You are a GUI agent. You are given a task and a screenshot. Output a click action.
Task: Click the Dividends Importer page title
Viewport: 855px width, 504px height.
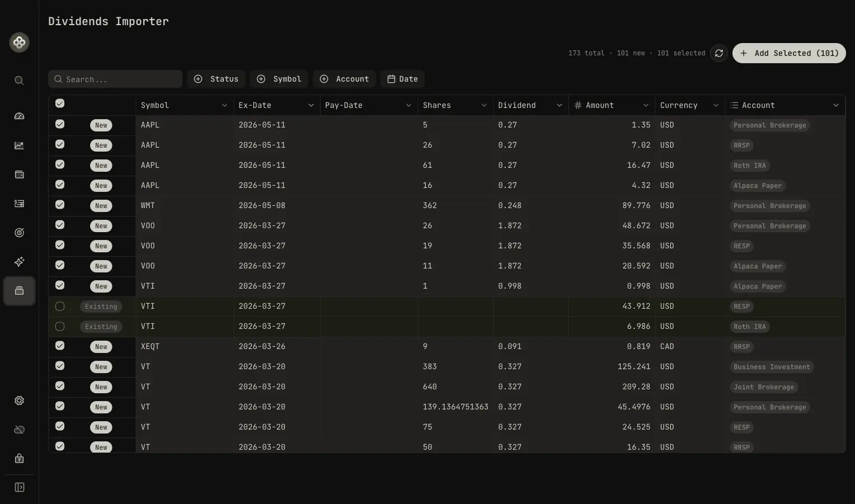tap(109, 21)
